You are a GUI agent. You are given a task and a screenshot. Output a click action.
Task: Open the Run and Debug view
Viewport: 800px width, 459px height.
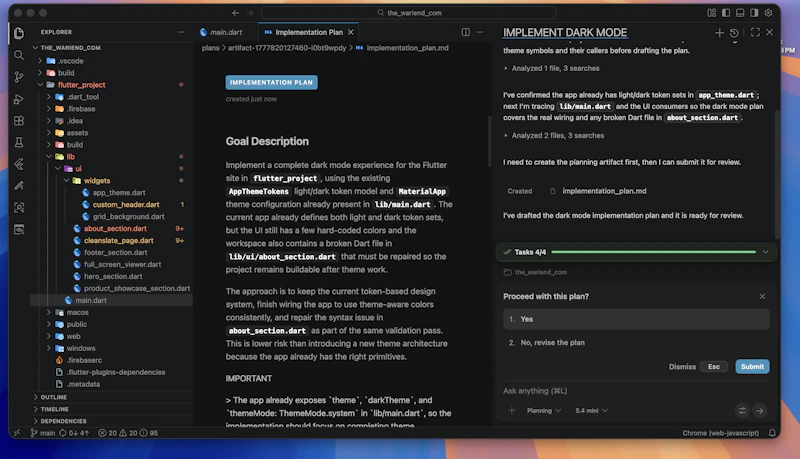click(x=19, y=99)
